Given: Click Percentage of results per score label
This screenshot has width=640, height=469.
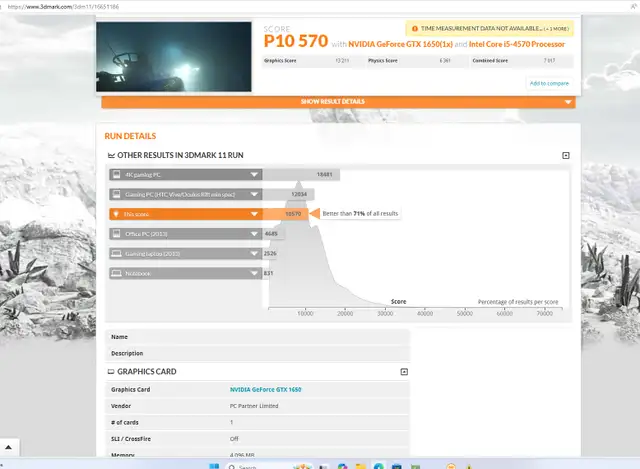Looking at the screenshot, I should (x=518, y=302).
